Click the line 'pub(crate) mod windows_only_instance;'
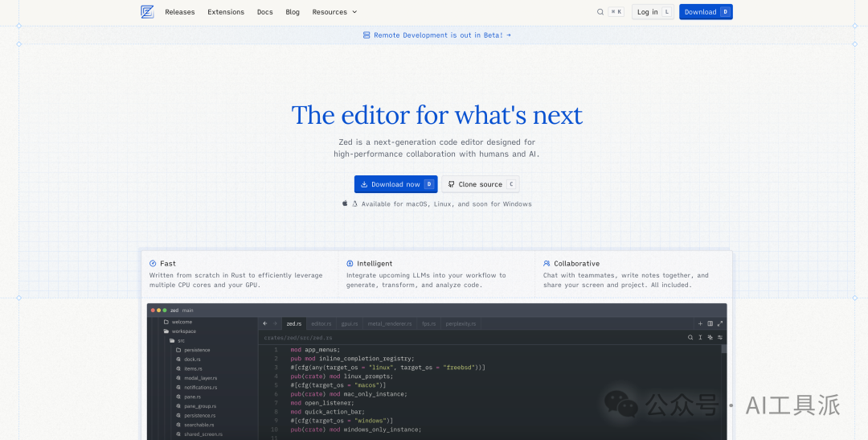 tap(356, 430)
